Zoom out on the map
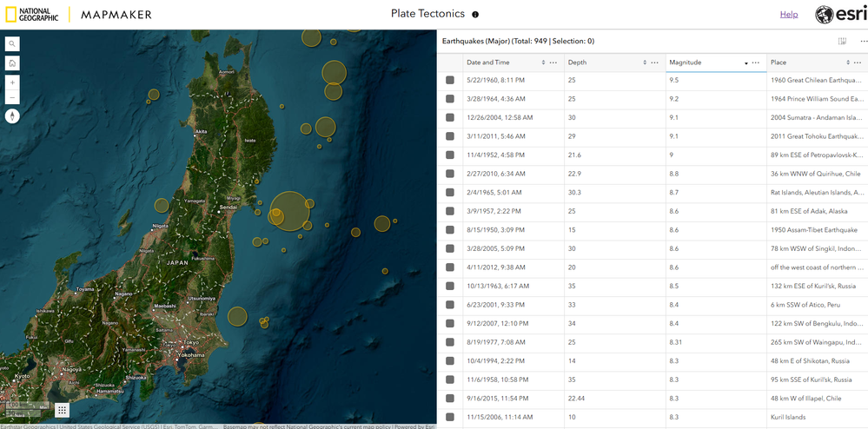Image resolution: width=868 pixels, height=429 pixels. coord(13,97)
